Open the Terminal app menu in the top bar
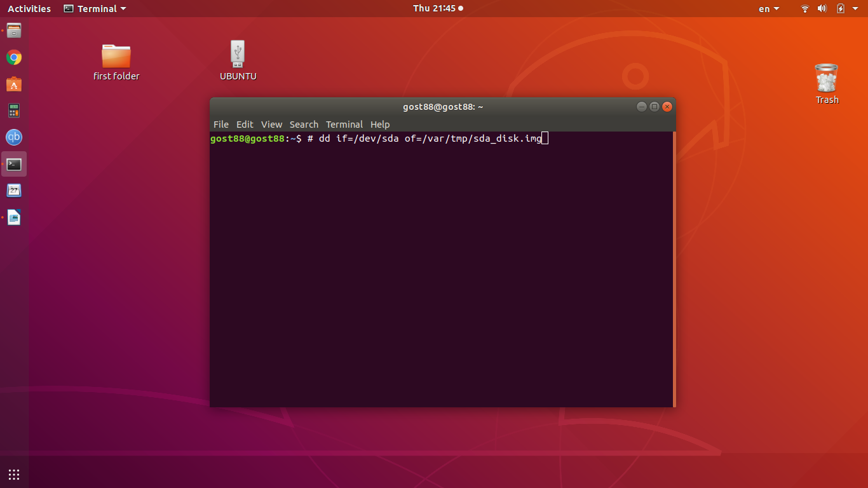 95,9
